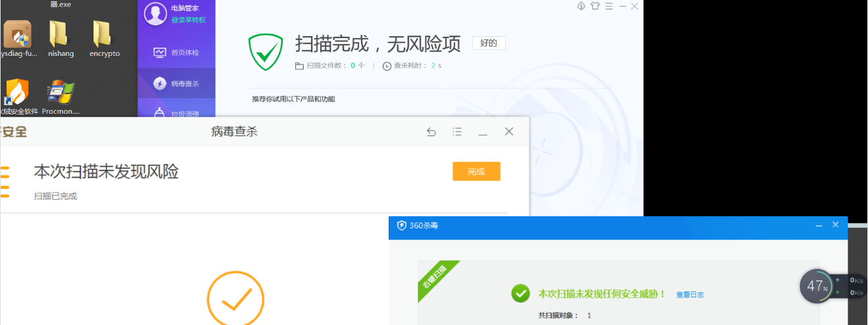Click the green checkmark in 360杀毒 result
The height and width of the screenshot is (325, 868).
521,293
